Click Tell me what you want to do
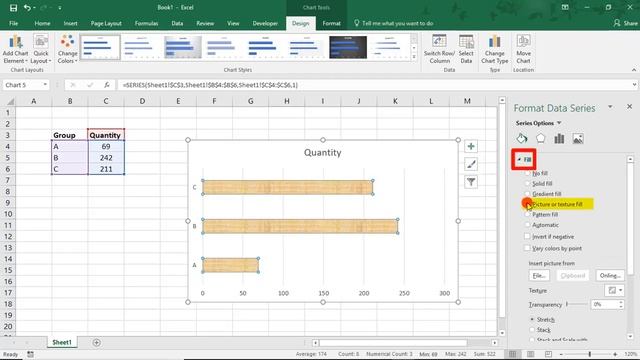 click(393, 23)
